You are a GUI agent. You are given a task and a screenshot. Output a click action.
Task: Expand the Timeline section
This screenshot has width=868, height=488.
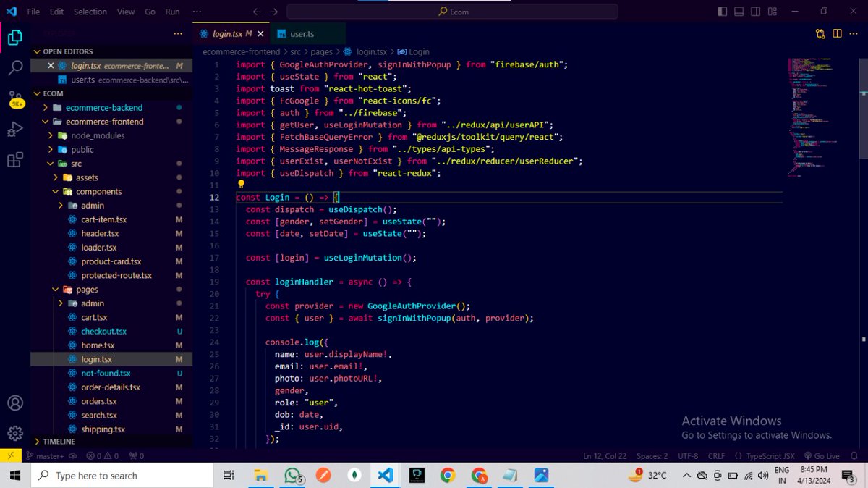(x=59, y=442)
